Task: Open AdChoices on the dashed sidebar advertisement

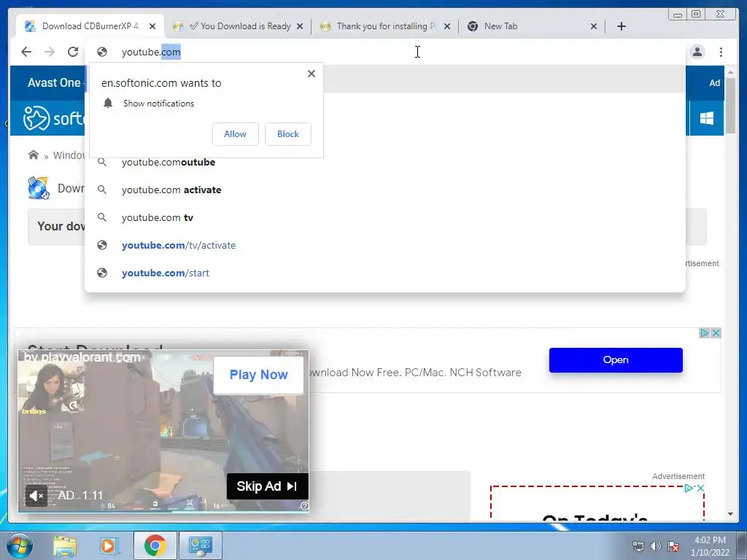Action: click(689, 488)
